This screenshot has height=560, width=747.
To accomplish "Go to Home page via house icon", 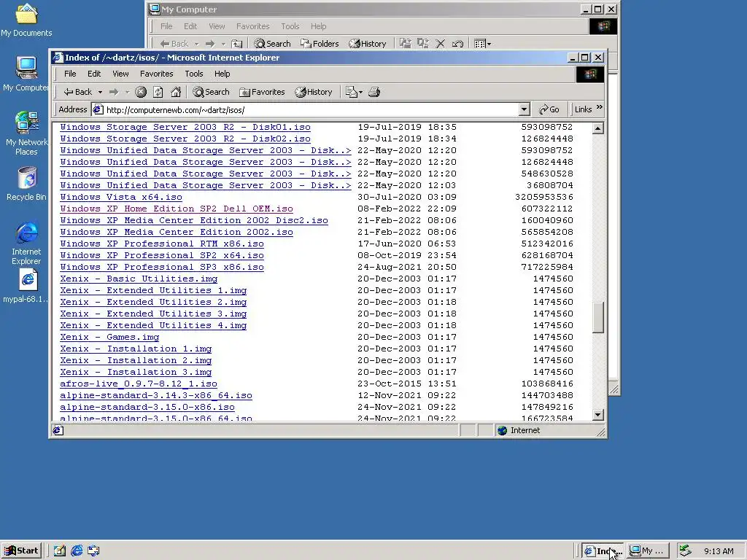I will coord(176,92).
